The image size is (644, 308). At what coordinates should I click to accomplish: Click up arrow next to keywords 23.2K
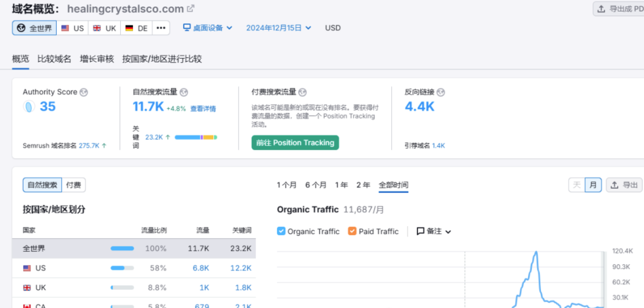[x=168, y=137]
